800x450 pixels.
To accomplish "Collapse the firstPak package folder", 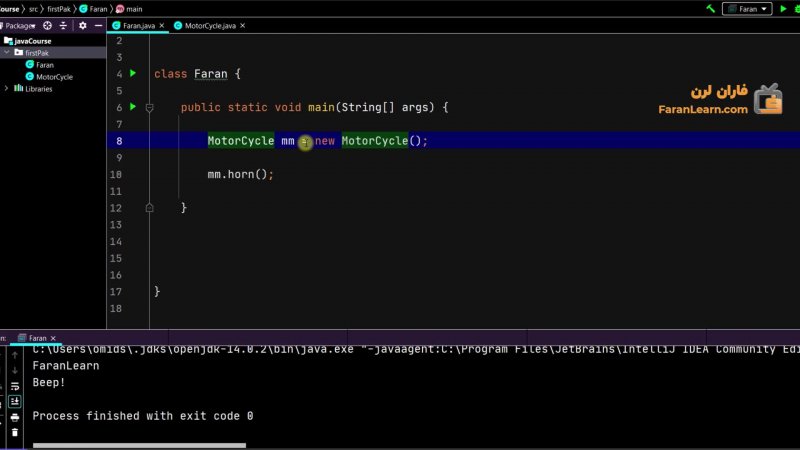I will (x=6, y=53).
